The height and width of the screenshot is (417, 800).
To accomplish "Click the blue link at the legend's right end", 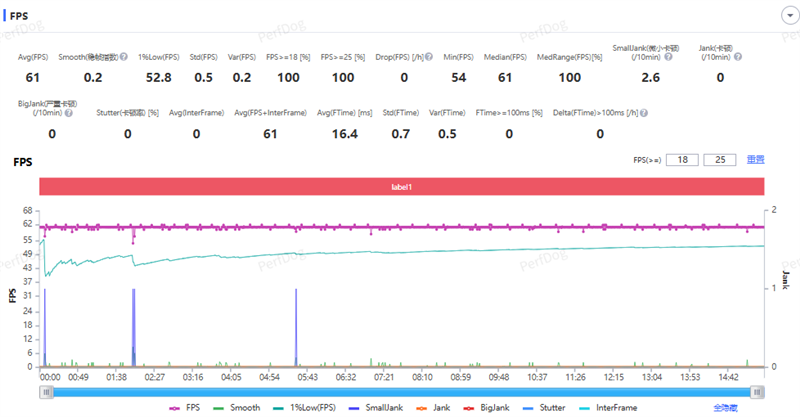I will (x=725, y=408).
